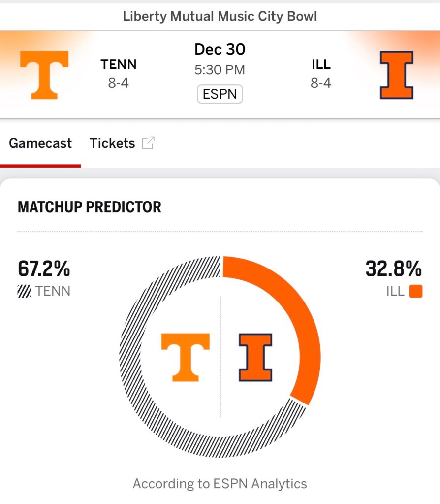Image resolution: width=440 pixels, height=504 pixels.
Task: Click the Matchup Predictor heading
Action: click(x=90, y=207)
